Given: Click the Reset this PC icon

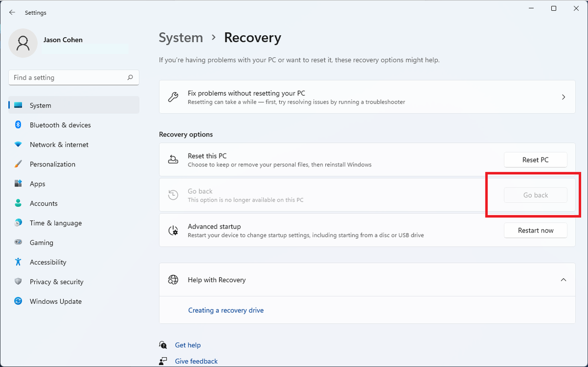Looking at the screenshot, I should (x=173, y=159).
